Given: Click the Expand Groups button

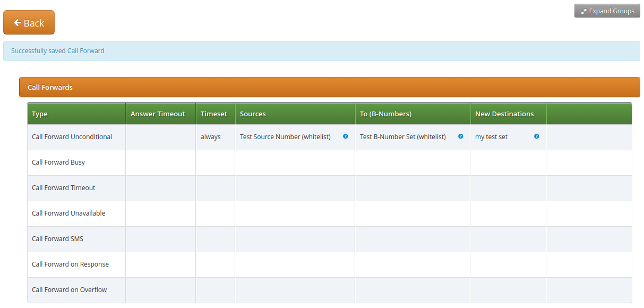Looking at the screenshot, I should click(607, 11).
